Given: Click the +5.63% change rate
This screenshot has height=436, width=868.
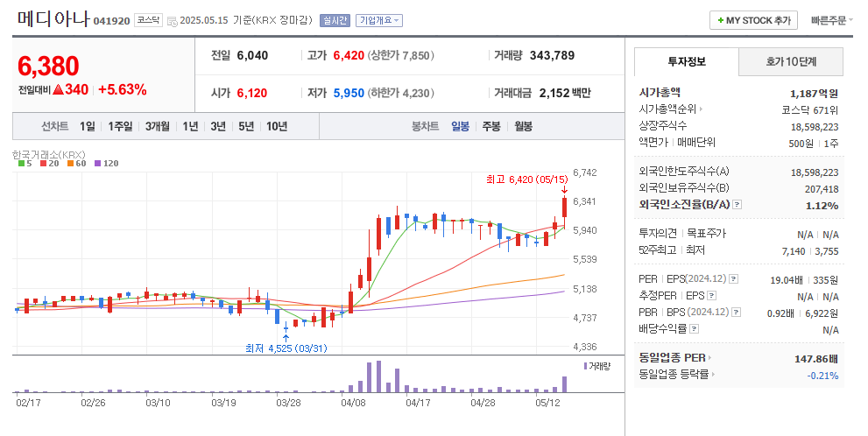Looking at the screenshot, I should pyautogui.click(x=123, y=89).
